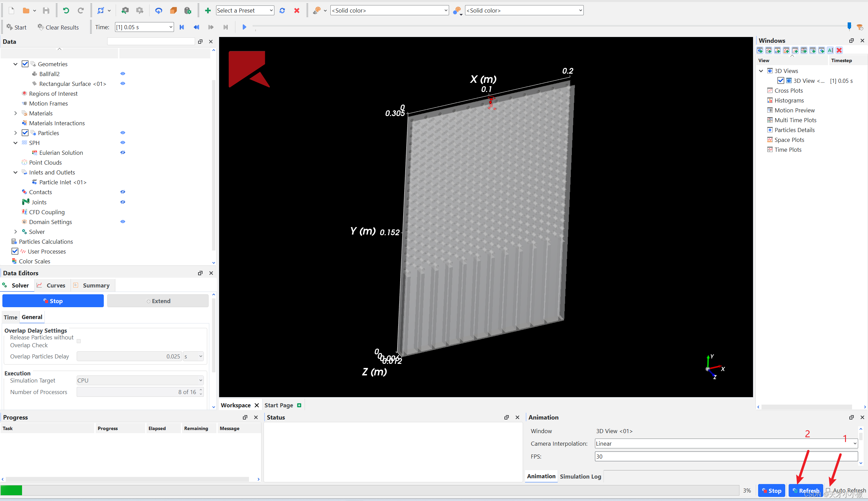The width and height of the screenshot is (868, 501).
Task: Click the red delete window icon
Action: click(x=839, y=50)
